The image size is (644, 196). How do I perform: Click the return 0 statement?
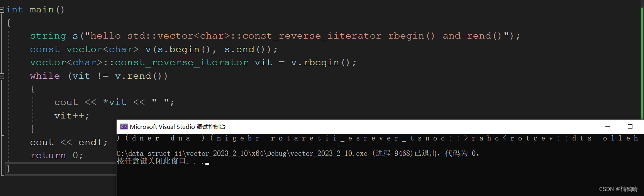point(56,155)
